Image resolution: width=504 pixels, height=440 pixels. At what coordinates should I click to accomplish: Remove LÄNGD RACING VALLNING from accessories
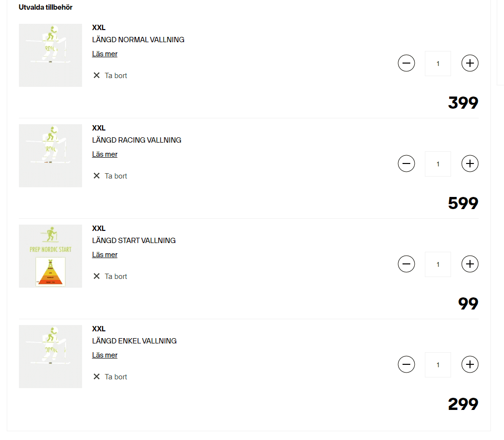pyautogui.click(x=110, y=176)
